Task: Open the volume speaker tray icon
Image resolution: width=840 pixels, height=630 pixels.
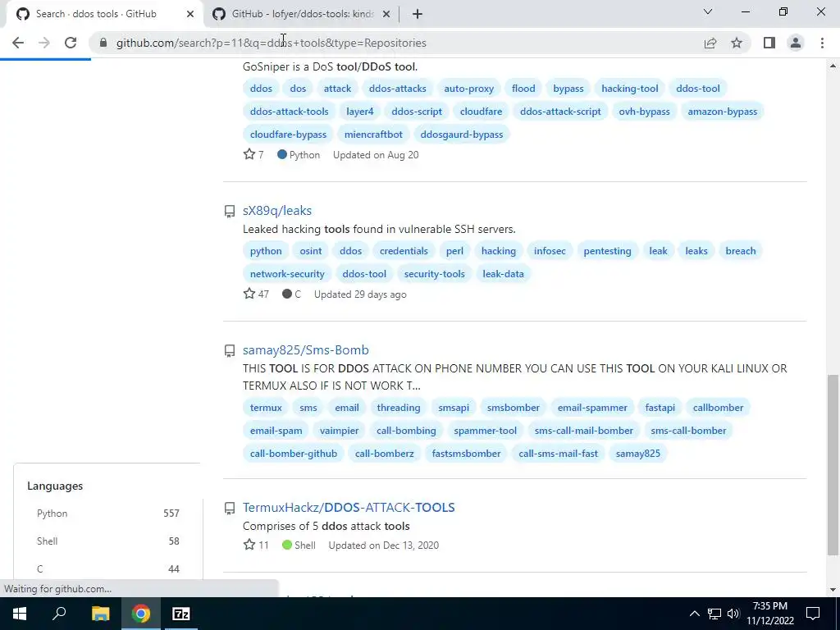Action: (x=733, y=614)
